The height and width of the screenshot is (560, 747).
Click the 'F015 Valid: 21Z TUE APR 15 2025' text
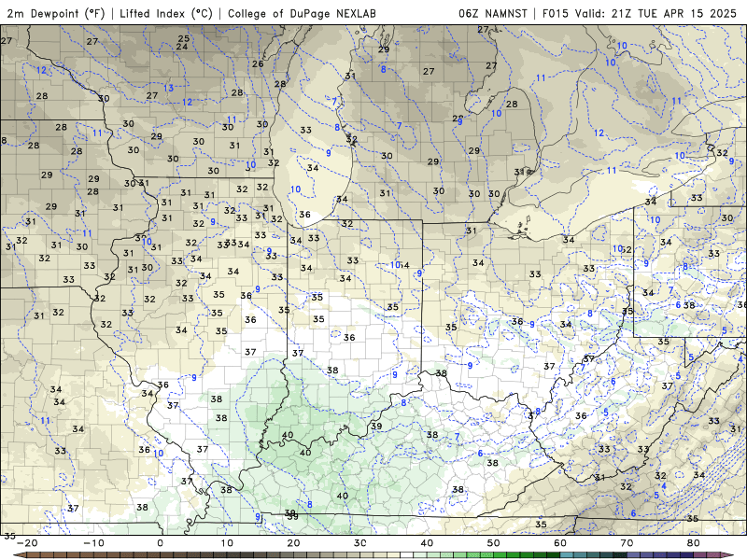point(640,13)
